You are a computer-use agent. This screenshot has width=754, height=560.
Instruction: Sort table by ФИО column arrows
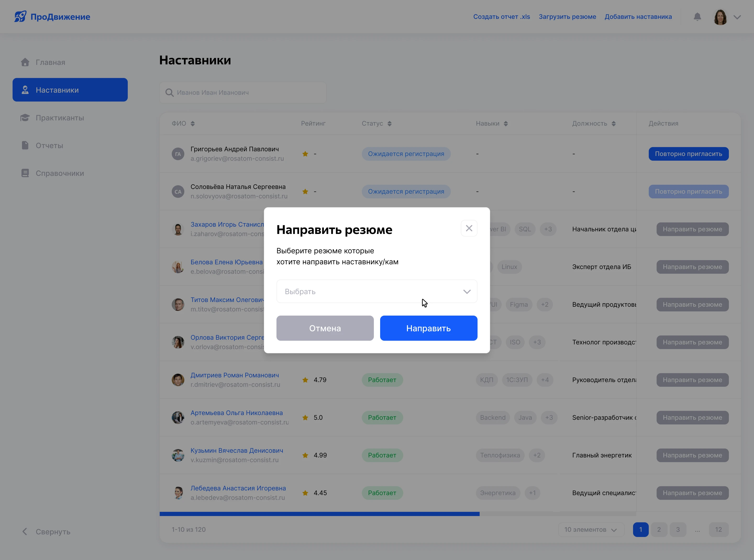[193, 124]
